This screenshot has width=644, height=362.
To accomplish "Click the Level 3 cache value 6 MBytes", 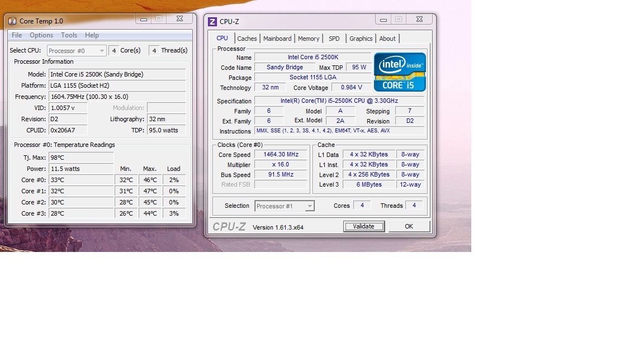I will click(x=369, y=184).
